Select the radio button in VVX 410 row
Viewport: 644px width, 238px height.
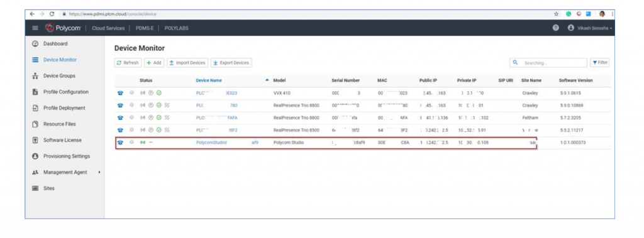[131, 93]
